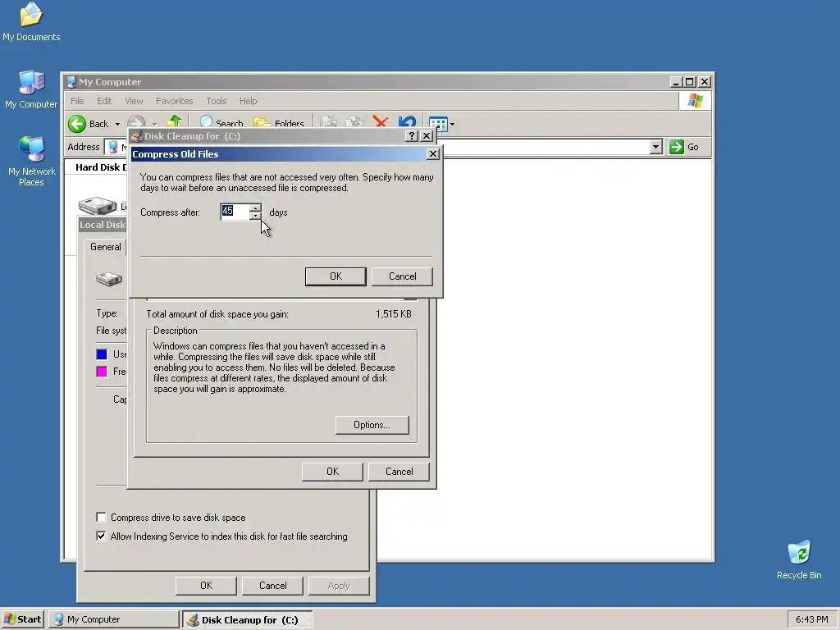
Task: Click the Back arrow in My Computer toolbar
Action: [77, 124]
